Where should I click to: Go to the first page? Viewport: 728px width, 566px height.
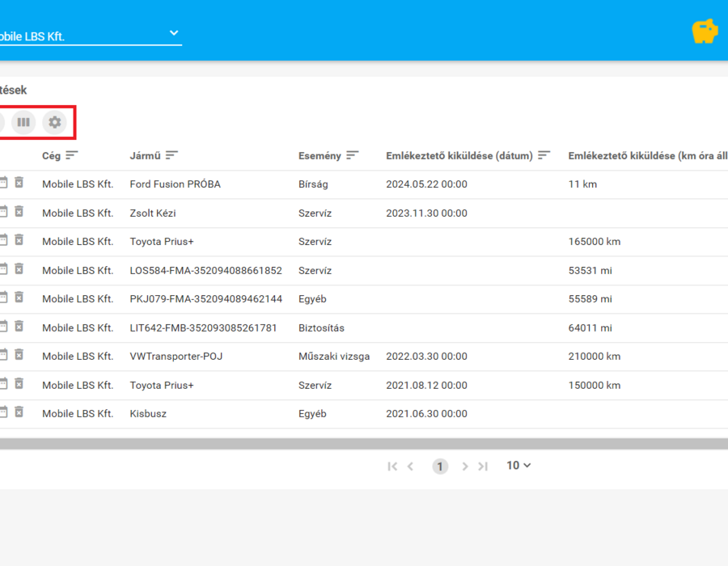pyautogui.click(x=392, y=467)
